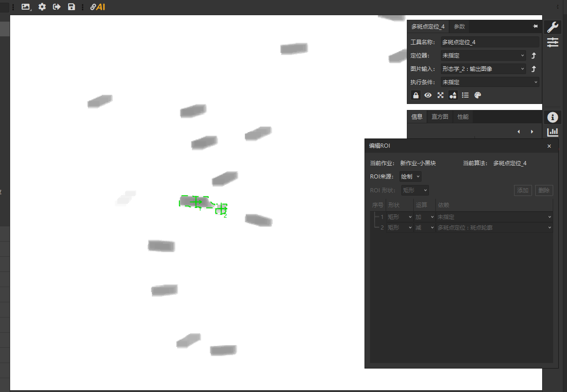Click the export arrow icon in toolbar
Image resolution: width=567 pixels, height=392 pixels.
tap(57, 7)
